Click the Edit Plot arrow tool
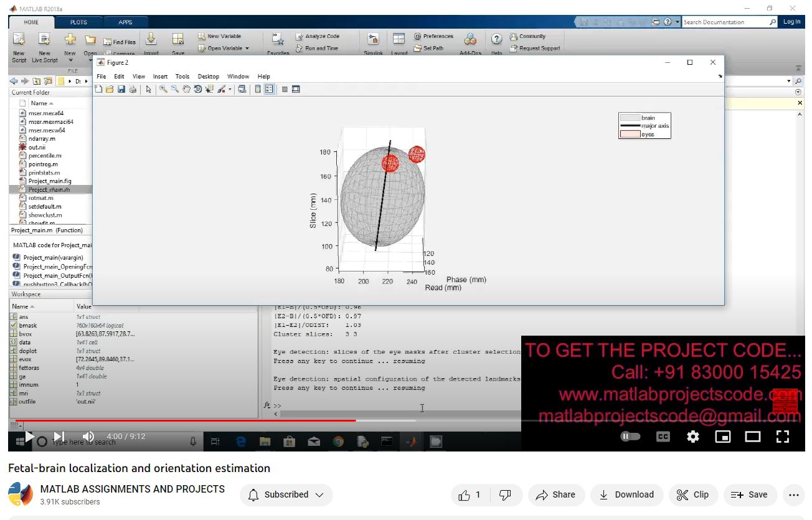 point(149,90)
